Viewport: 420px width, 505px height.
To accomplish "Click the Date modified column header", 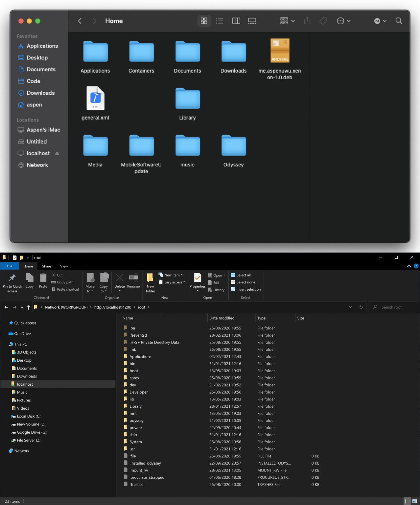I will tap(222, 318).
